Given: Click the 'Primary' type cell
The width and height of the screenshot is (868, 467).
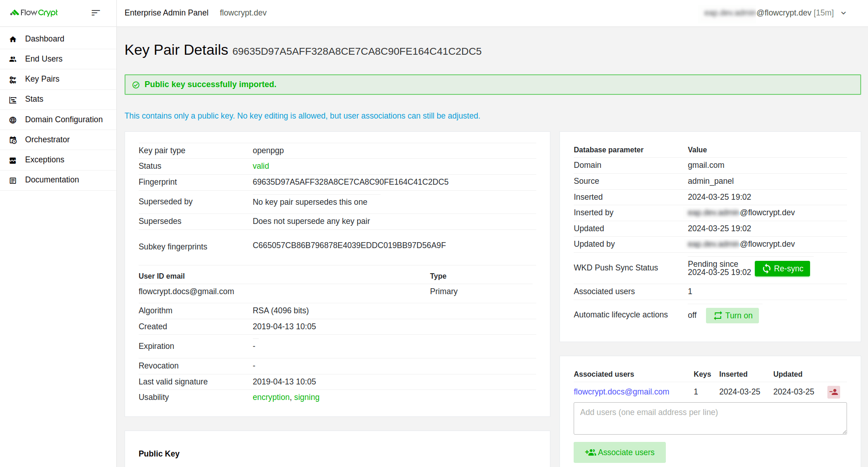Looking at the screenshot, I should click(444, 291).
